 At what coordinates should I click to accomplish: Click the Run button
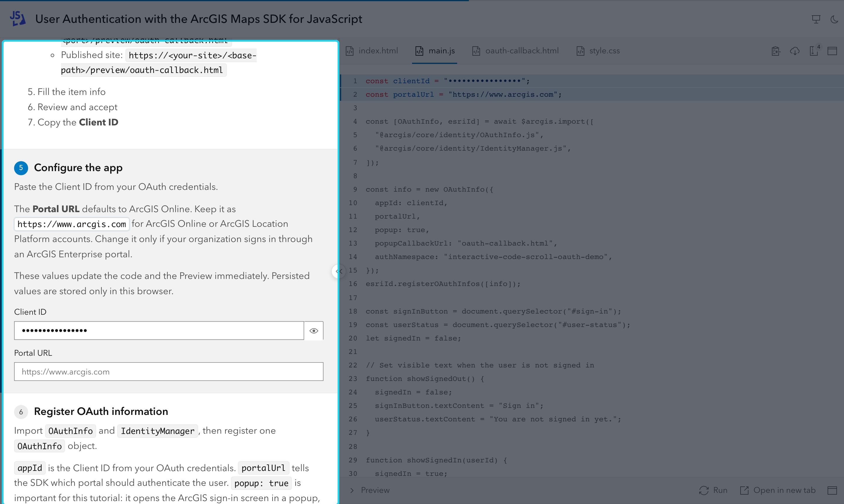713,490
